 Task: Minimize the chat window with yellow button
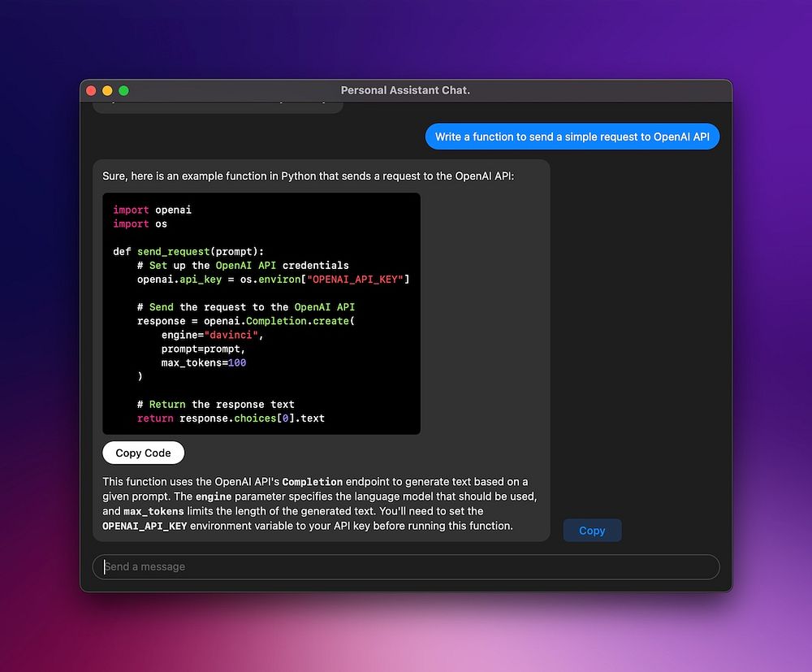107,91
